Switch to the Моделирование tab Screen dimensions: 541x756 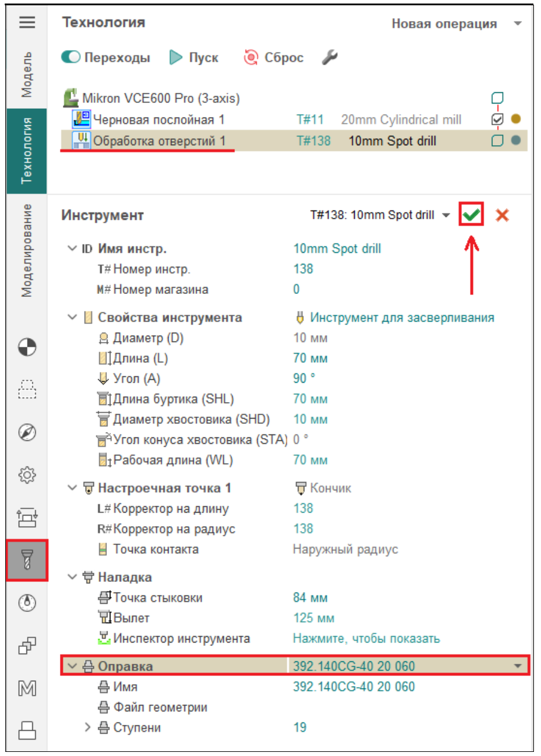pos(27,250)
